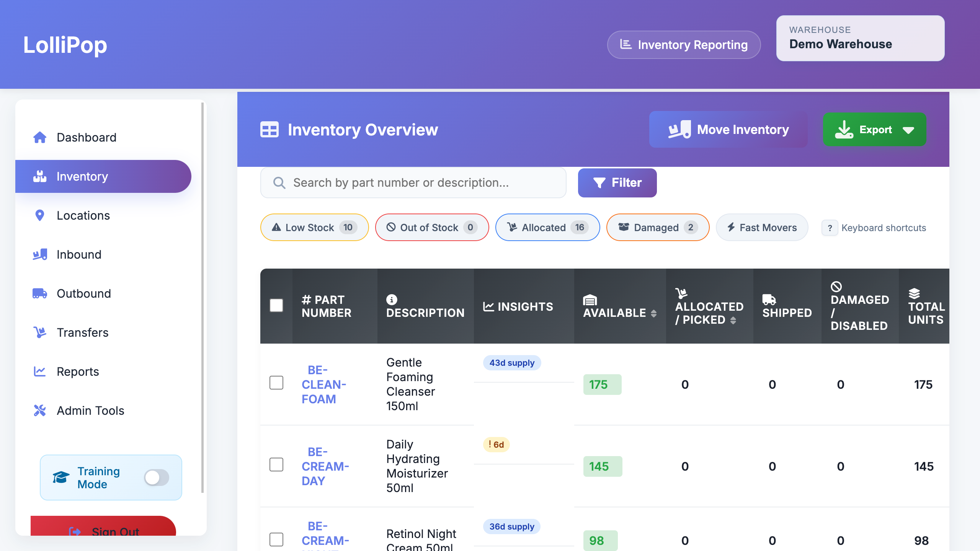This screenshot has width=980, height=551.
Task: Click the search magnifier icon
Action: coord(279,183)
